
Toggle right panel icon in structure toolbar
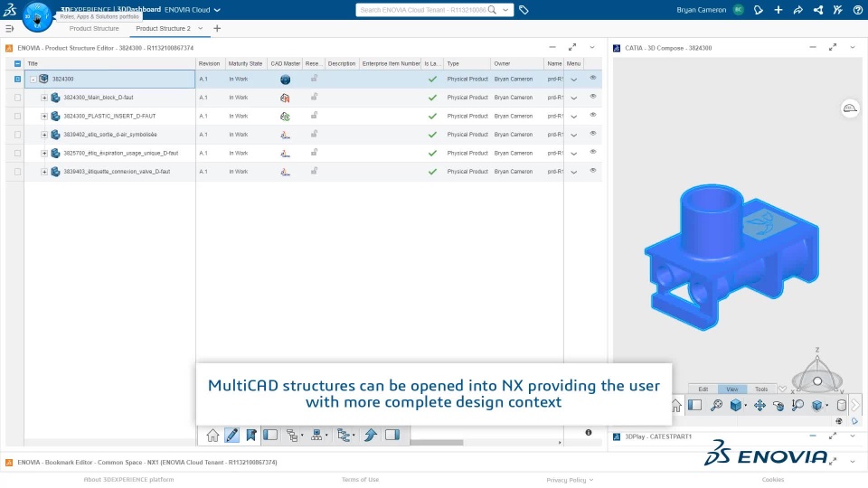click(392, 435)
